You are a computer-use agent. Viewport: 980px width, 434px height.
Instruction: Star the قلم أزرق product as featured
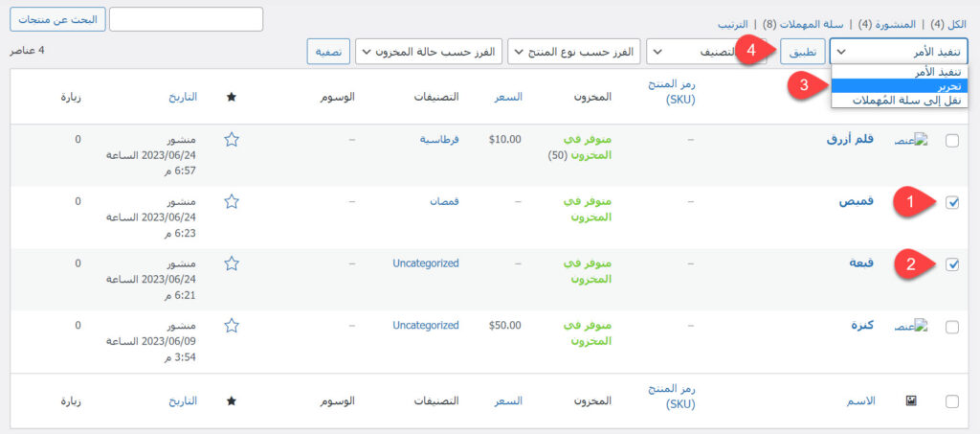click(x=231, y=139)
